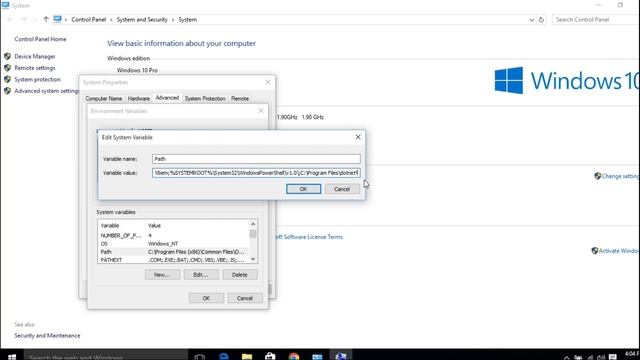
Task: Open the Remote settings link
Action: click(35, 68)
